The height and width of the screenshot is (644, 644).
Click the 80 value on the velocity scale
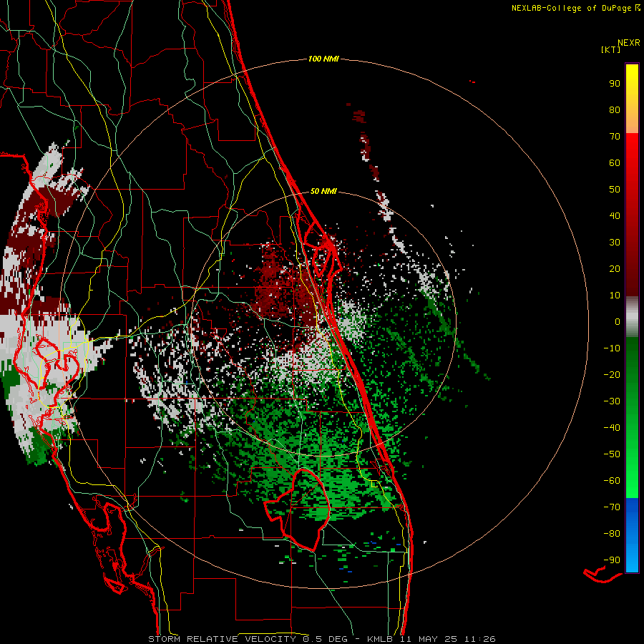615,110
